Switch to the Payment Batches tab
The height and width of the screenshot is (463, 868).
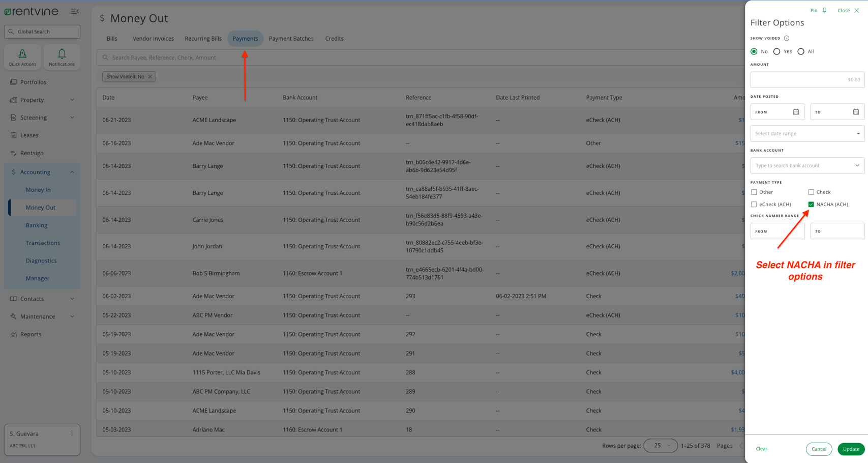coord(291,39)
